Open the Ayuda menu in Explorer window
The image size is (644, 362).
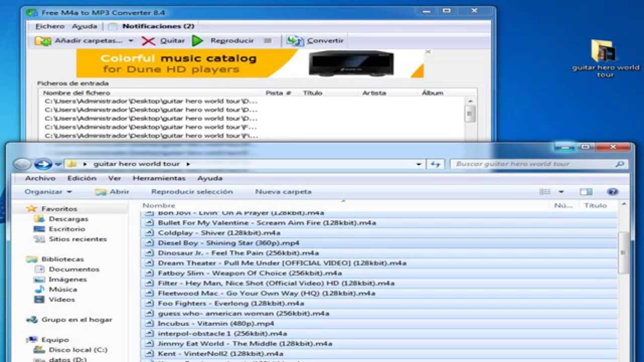(210, 178)
